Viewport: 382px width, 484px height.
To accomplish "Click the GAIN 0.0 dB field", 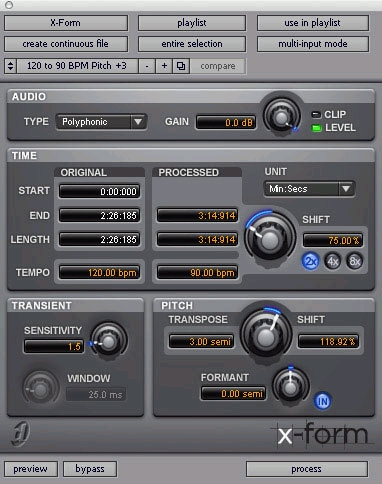I will pos(226,122).
